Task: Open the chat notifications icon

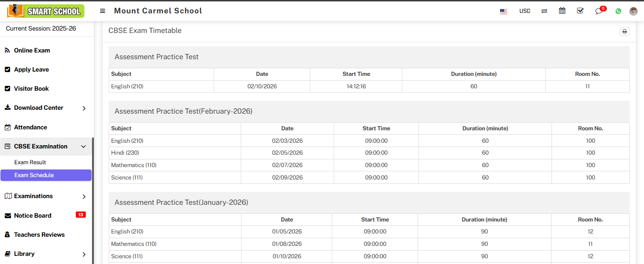Action: tap(599, 11)
